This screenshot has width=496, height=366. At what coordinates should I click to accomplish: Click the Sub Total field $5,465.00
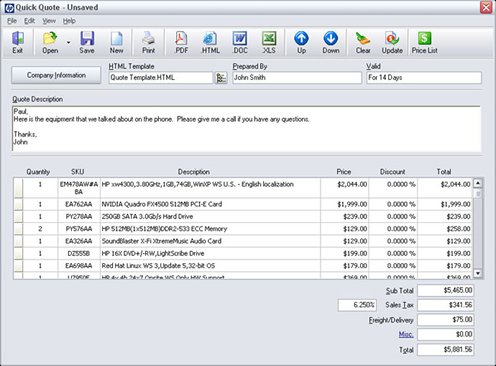(446, 290)
